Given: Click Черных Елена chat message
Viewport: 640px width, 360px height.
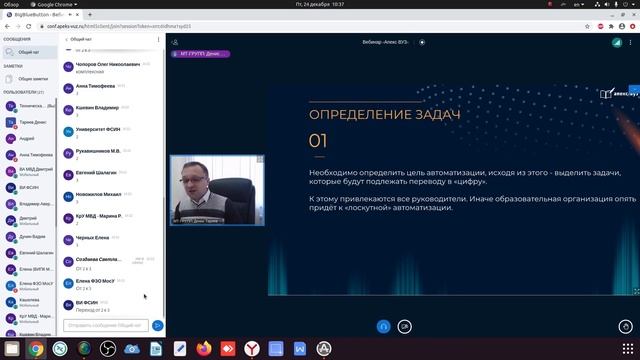Looking at the screenshot, I should point(109,240).
